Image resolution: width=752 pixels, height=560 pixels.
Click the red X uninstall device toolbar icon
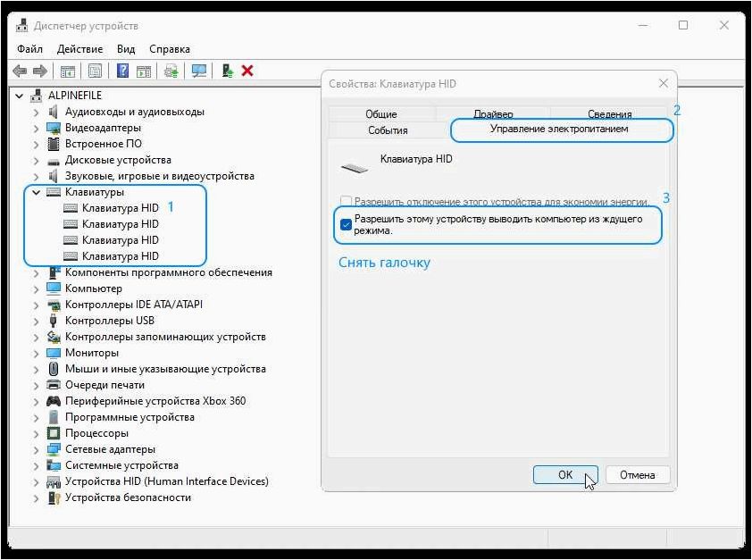pyautogui.click(x=247, y=71)
